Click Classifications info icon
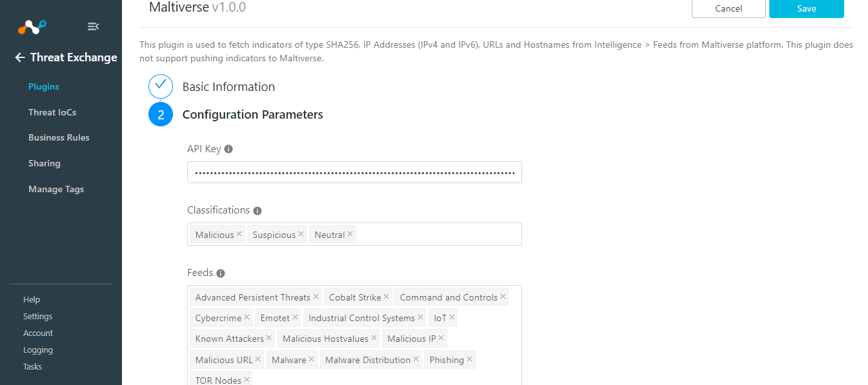Screen dimensions: 868x385 point(257,211)
